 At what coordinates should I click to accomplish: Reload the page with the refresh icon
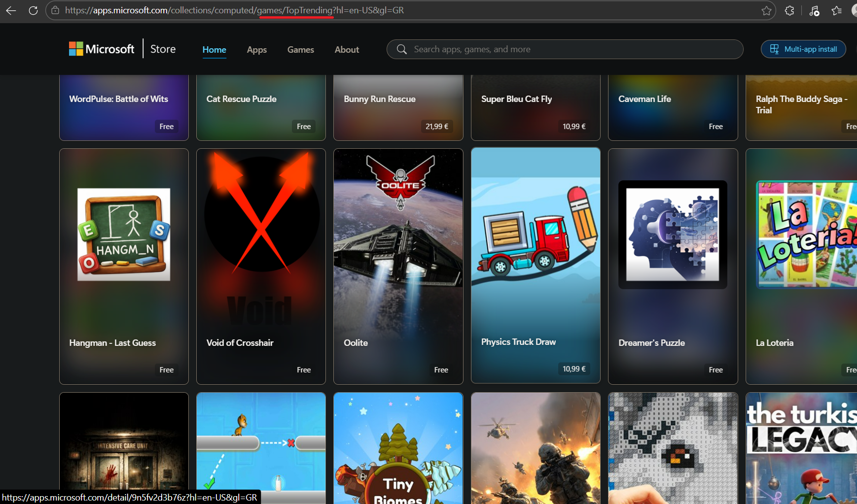(x=33, y=10)
